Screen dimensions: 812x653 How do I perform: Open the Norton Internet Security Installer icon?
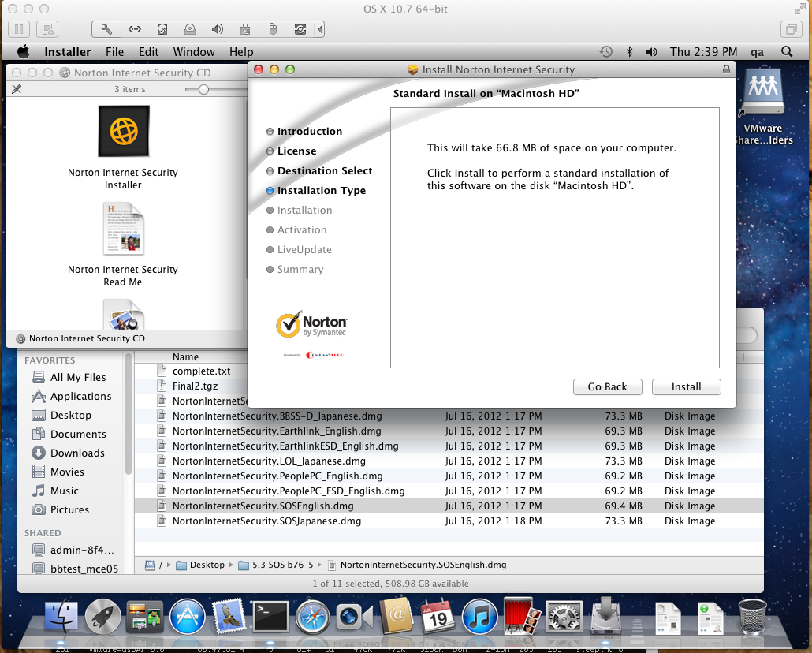(x=123, y=132)
